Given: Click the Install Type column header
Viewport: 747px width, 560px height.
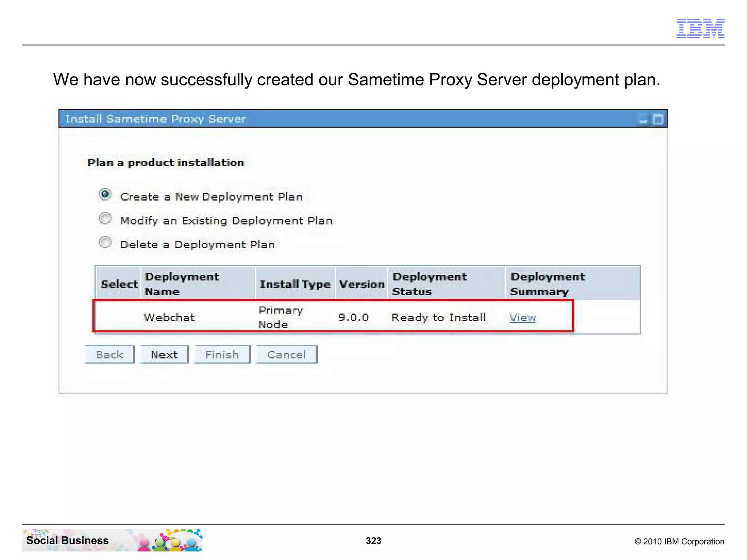Looking at the screenshot, I should 295,284.
